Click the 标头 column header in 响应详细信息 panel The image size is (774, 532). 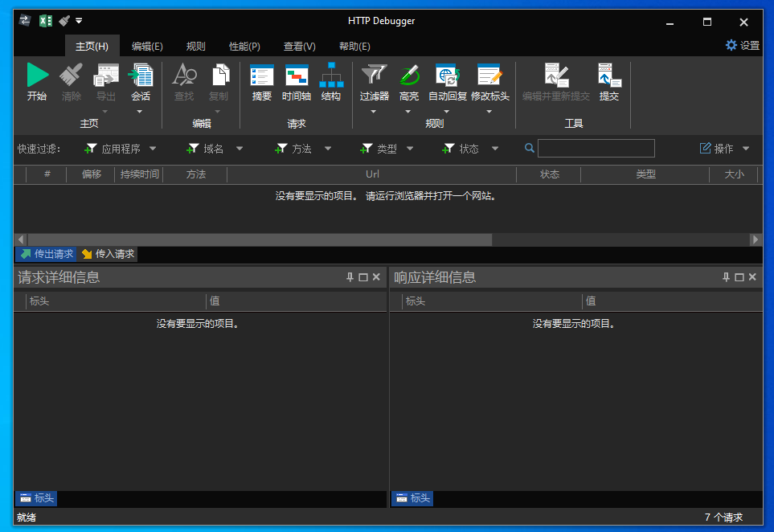(493, 301)
